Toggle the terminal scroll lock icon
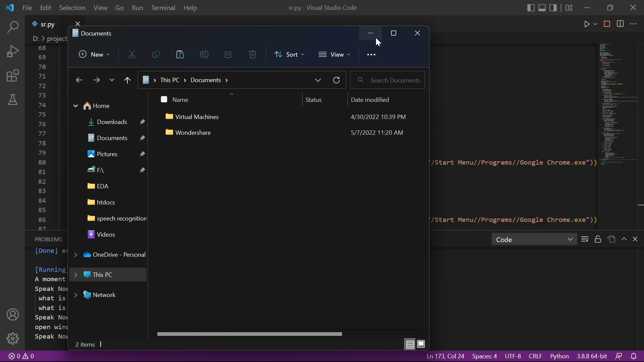 [598, 239]
